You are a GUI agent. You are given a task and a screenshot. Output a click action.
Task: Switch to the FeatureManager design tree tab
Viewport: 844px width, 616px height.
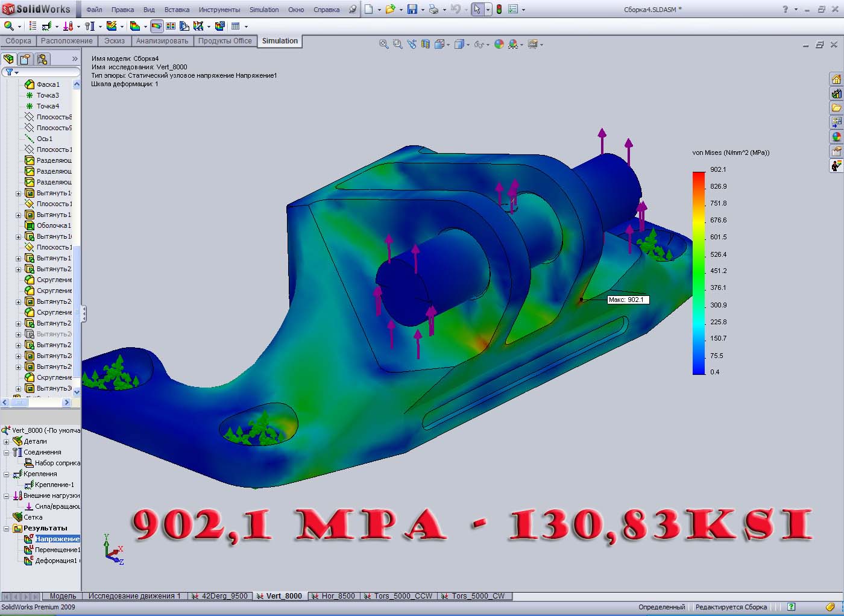tap(8, 59)
